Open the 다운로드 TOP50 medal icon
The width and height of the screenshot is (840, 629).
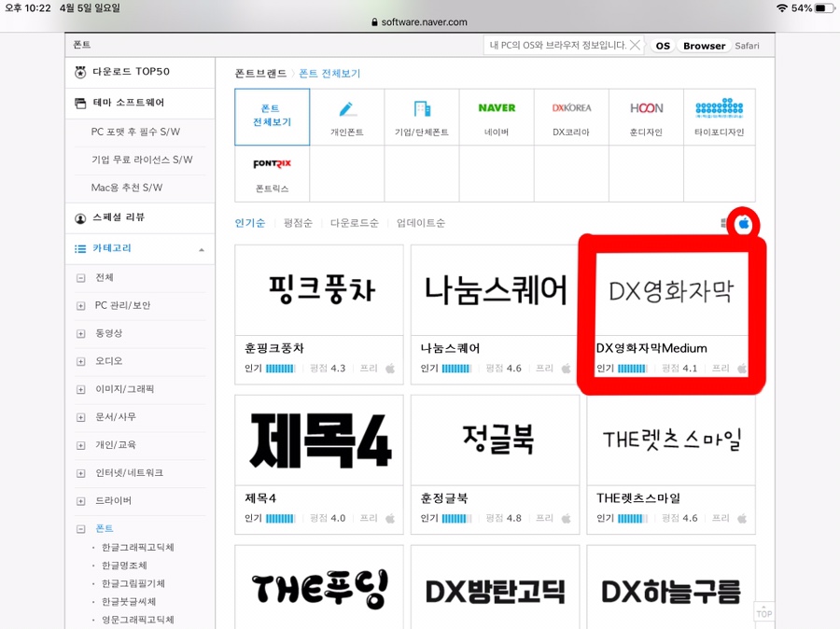coord(80,72)
